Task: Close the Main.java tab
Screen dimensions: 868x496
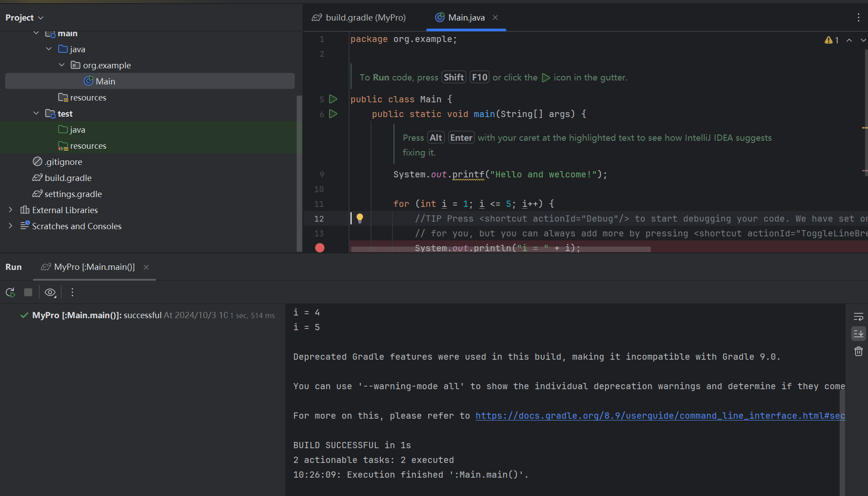Action: click(x=495, y=17)
